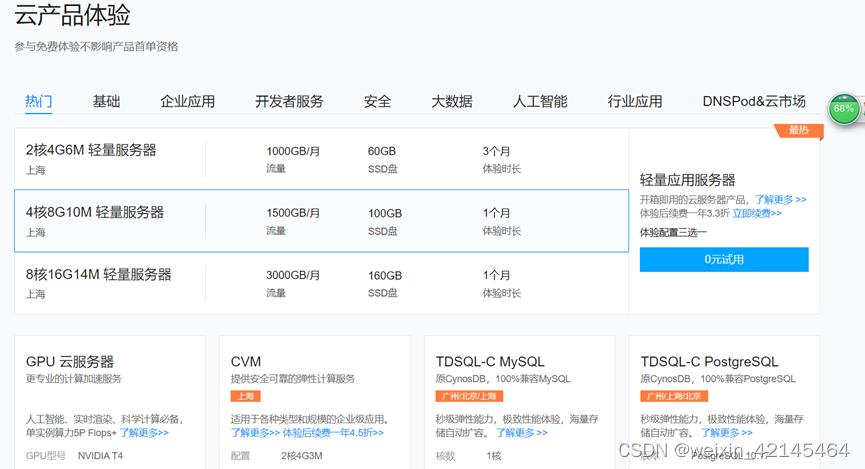Click the 2核4G3M configuration value
Image resolution: width=865 pixels, height=469 pixels.
pos(302,456)
